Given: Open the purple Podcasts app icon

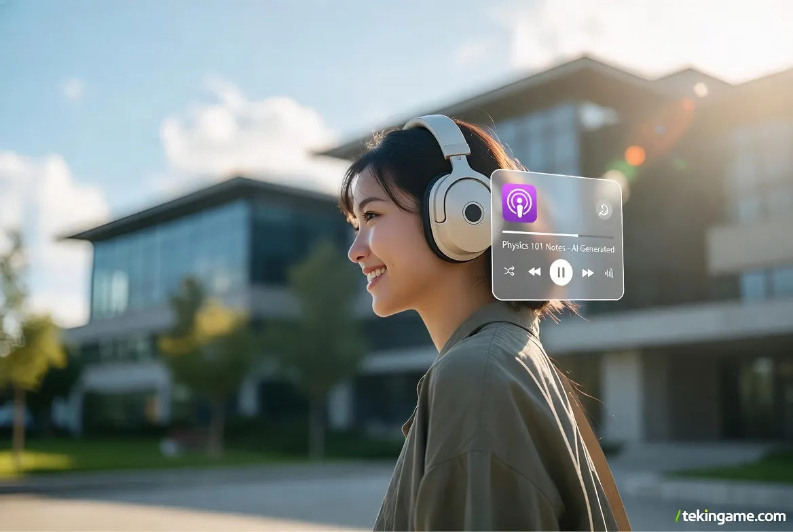Looking at the screenshot, I should click(519, 203).
